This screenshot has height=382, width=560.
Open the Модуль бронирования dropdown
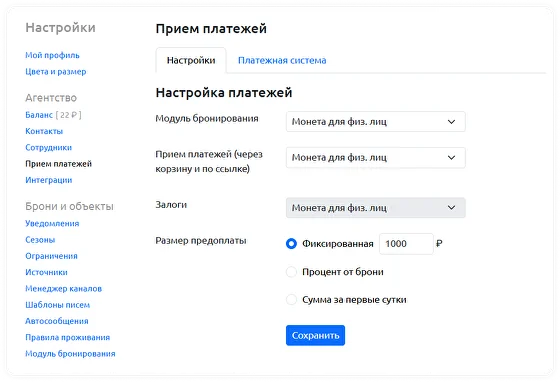[376, 122]
